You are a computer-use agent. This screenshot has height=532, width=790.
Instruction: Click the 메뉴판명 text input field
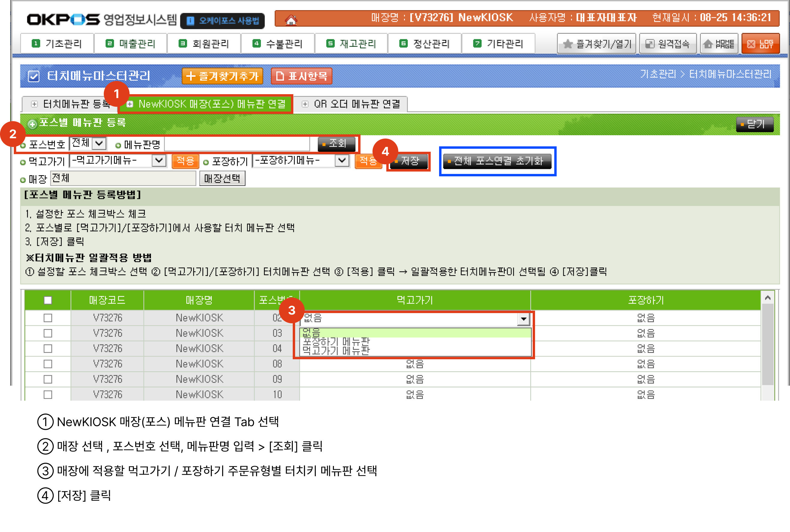pos(237,144)
